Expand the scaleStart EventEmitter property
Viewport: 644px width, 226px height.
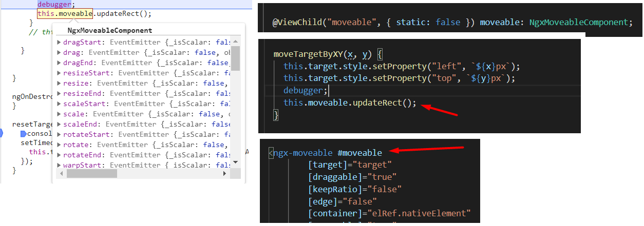point(59,104)
